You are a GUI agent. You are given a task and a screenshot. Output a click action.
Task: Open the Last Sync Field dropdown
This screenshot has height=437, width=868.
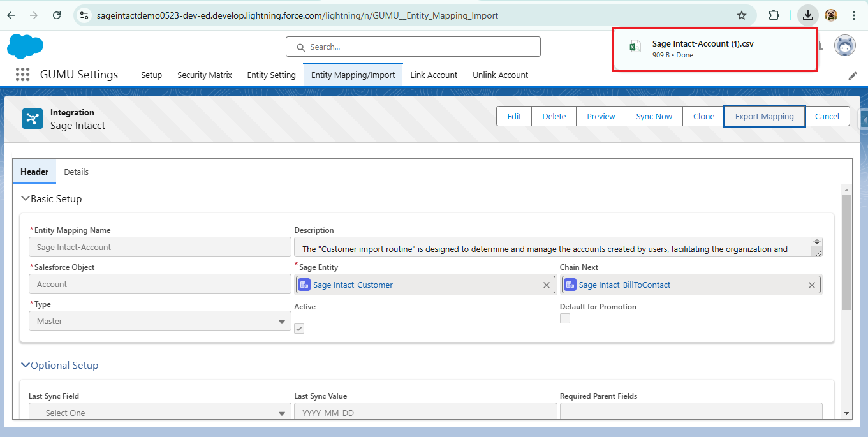click(x=160, y=413)
